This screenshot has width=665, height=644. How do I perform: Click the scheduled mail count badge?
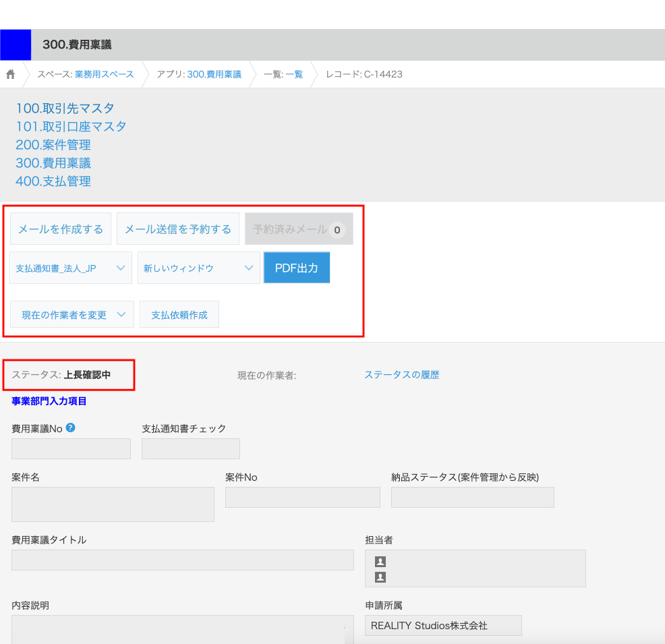coord(337,230)
